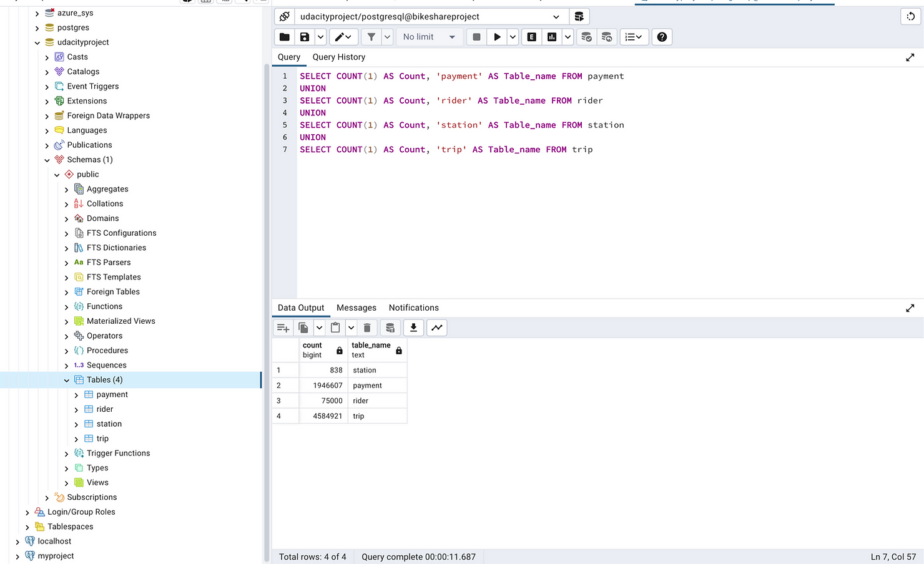Screen dimensions: 924x564
Task: Collapse the Schemas (1) node
Action: click(x=47, y=160)
